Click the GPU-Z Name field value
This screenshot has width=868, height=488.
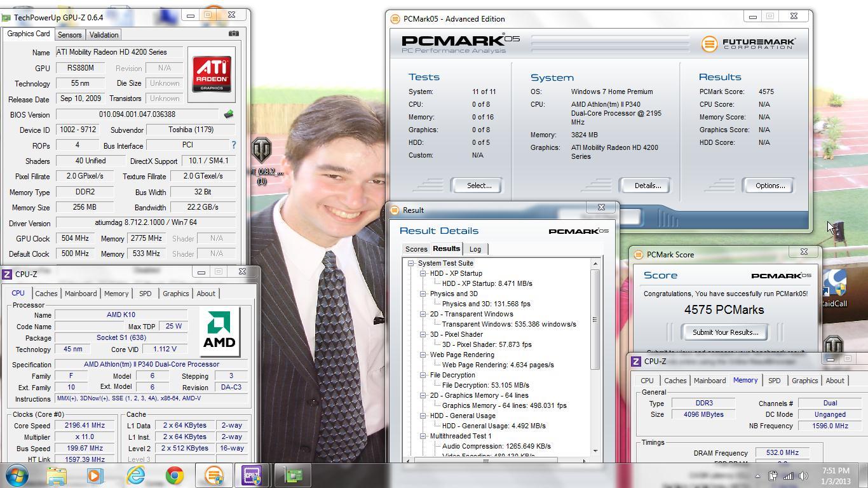[x=119, y=52]
